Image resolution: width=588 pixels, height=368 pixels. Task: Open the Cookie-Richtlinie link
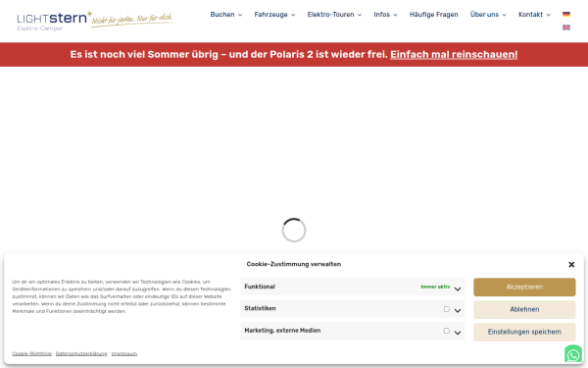[x=32, y=353]
